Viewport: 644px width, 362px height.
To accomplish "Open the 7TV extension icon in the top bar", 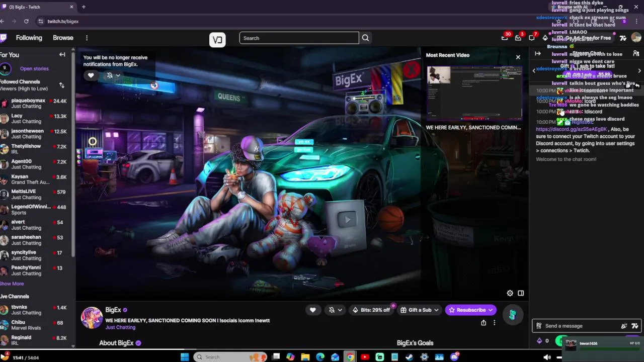I will pyautogui.click(x=623, y=38).
